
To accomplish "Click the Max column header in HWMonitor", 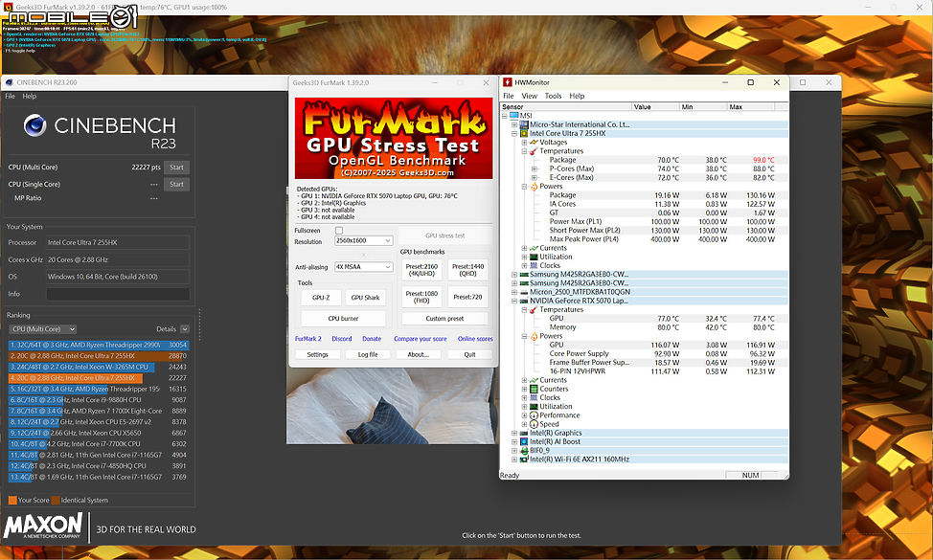I will 751,107.
